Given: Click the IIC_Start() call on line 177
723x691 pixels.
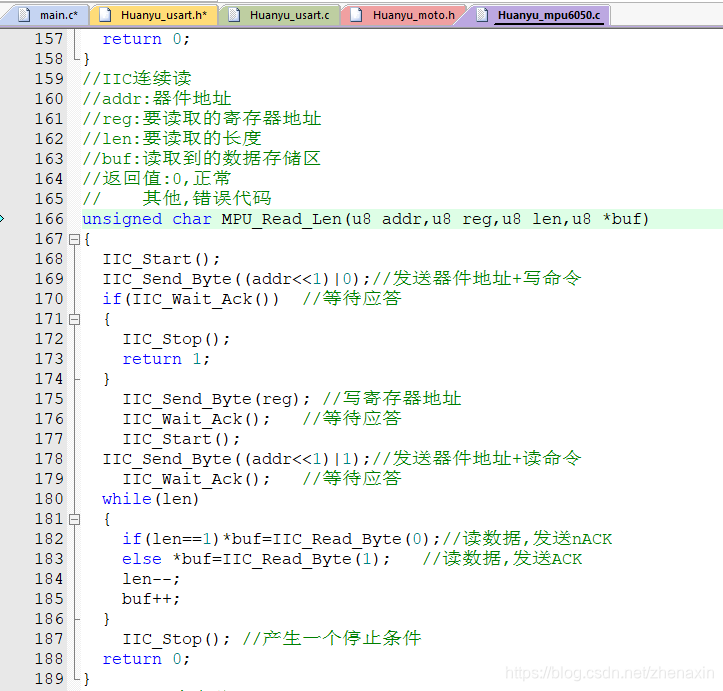Looking at the screenshot, I should [x=181, y=439].
